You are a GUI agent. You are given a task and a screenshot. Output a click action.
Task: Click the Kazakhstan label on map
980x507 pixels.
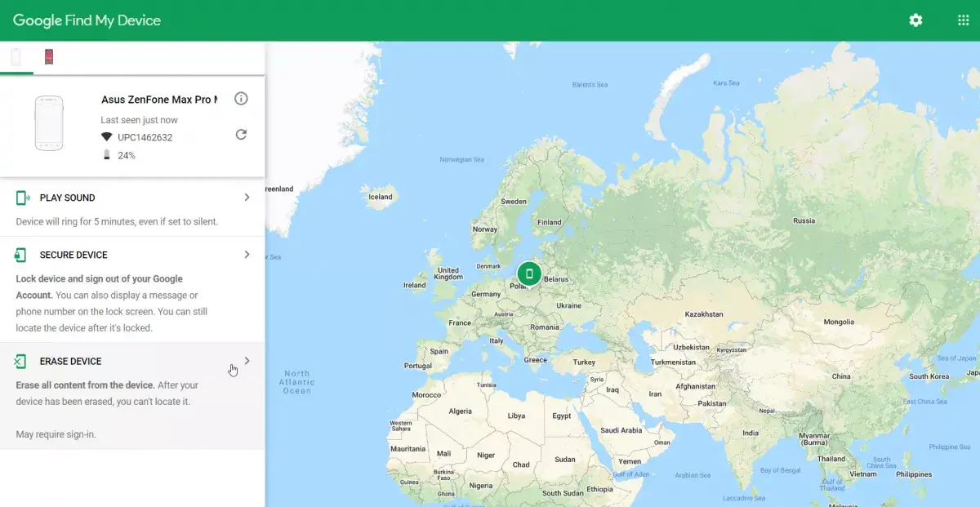[x=704, y=314]
